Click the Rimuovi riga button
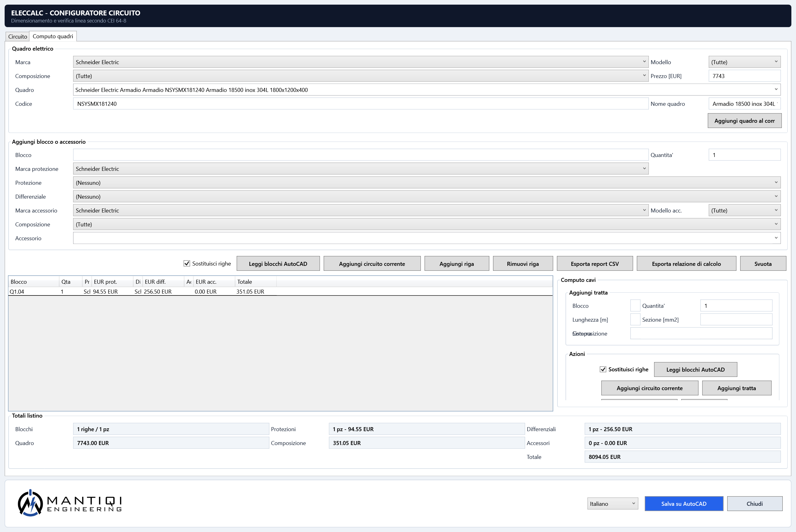Image resolution: width=796 pixels, height=532 pixels. 523,264
